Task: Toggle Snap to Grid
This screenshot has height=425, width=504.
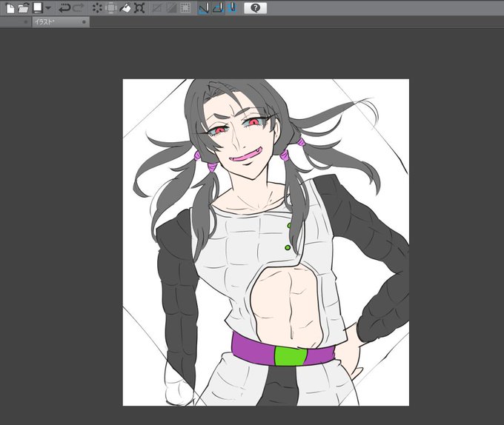Action: tap(232, 8)
